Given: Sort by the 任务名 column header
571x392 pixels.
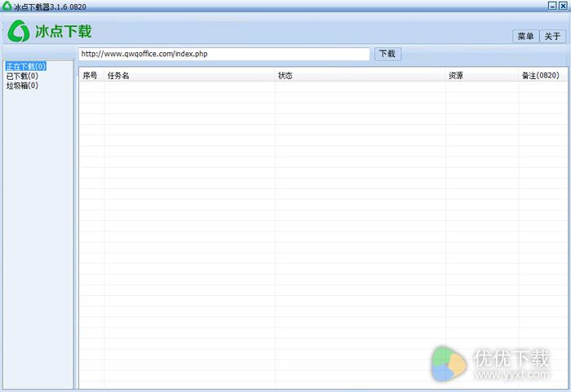Looking at the screenshot, I should pyautogui.click(x=190, y=75).
